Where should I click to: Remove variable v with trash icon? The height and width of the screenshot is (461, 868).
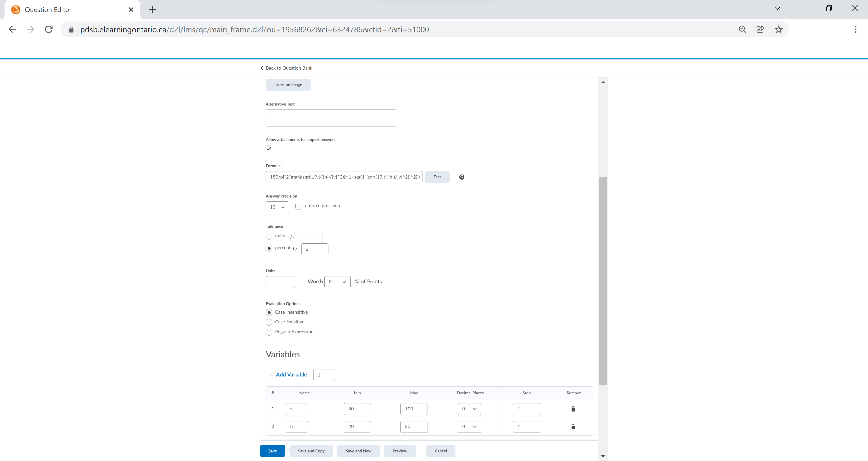(573, 409)
